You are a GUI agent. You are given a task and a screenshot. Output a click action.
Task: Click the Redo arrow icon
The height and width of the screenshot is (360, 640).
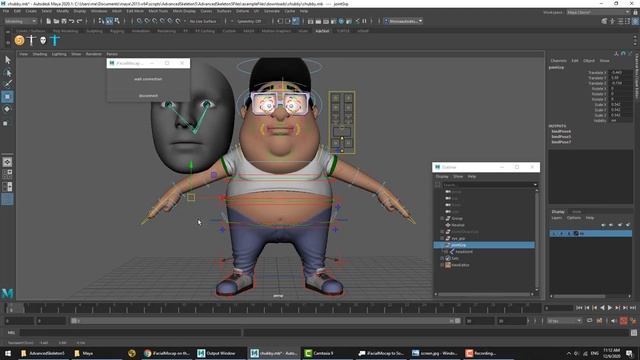point(79,21)
